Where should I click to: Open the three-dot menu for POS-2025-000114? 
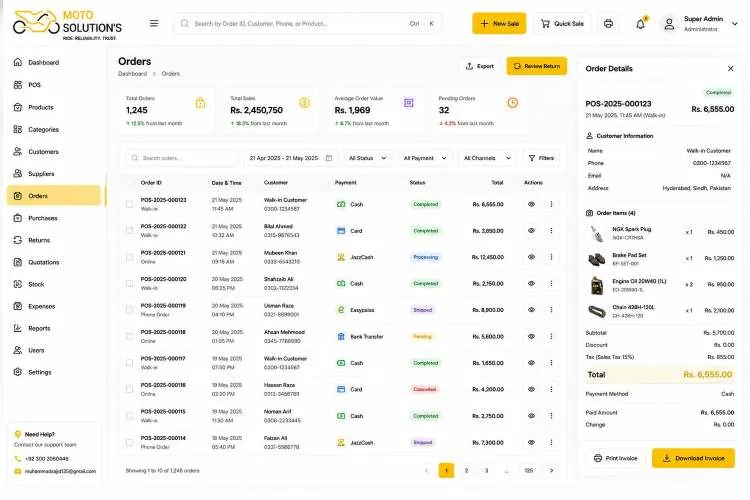coord(551,443)
